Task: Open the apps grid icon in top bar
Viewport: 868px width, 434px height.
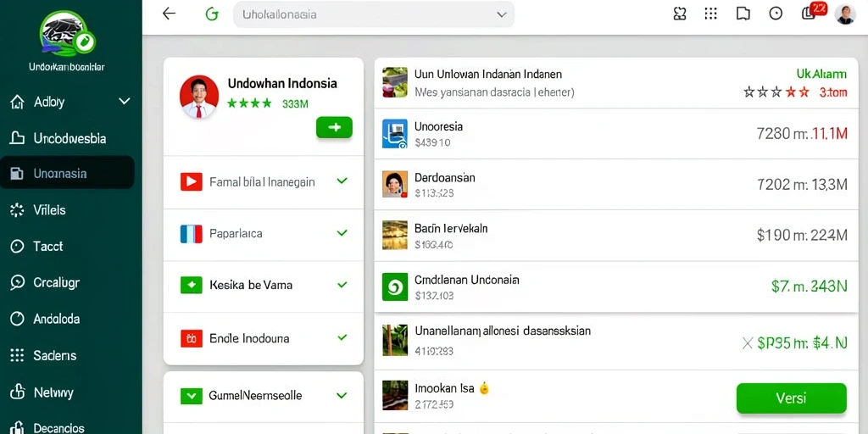Action: tap(711, 14)
